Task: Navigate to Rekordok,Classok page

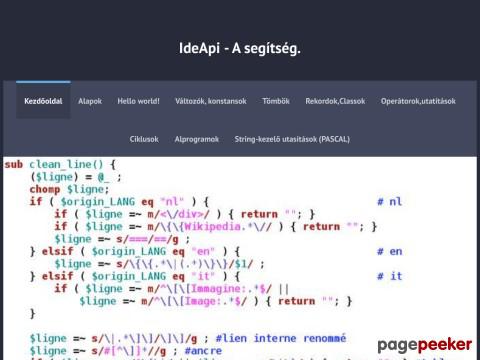Action: coord(335,101)
